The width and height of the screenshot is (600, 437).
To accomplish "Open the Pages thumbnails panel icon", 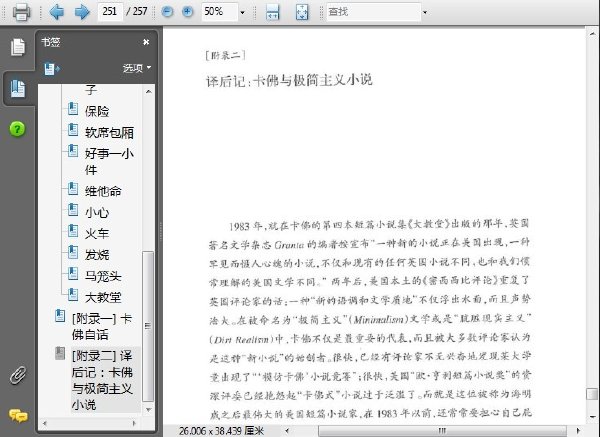I will pyautogui.click(x=18, y=47).
